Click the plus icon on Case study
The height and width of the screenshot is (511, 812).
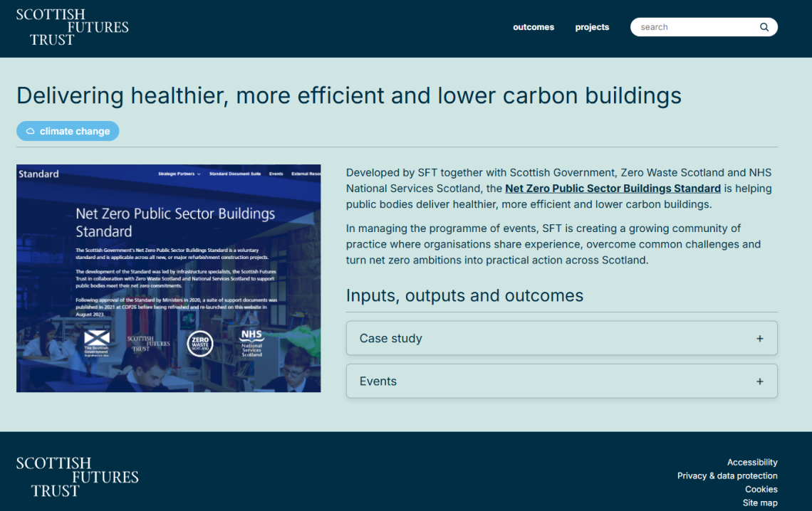pos(760,339)
